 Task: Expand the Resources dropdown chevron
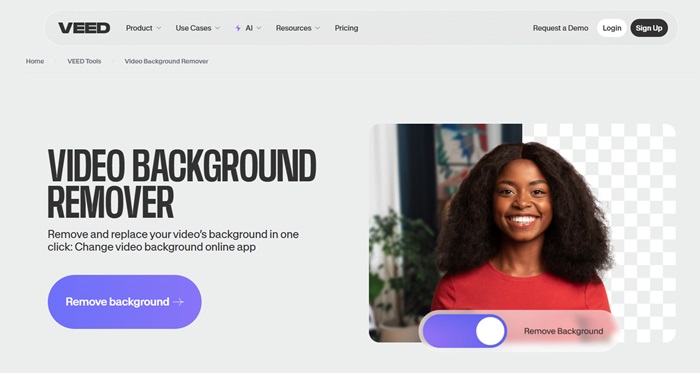(x=317, y=28)
